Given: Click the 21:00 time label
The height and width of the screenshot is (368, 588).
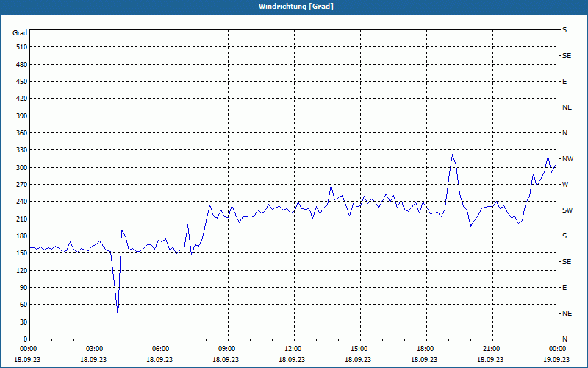Looking at the screenshot, I should point(492,349).
